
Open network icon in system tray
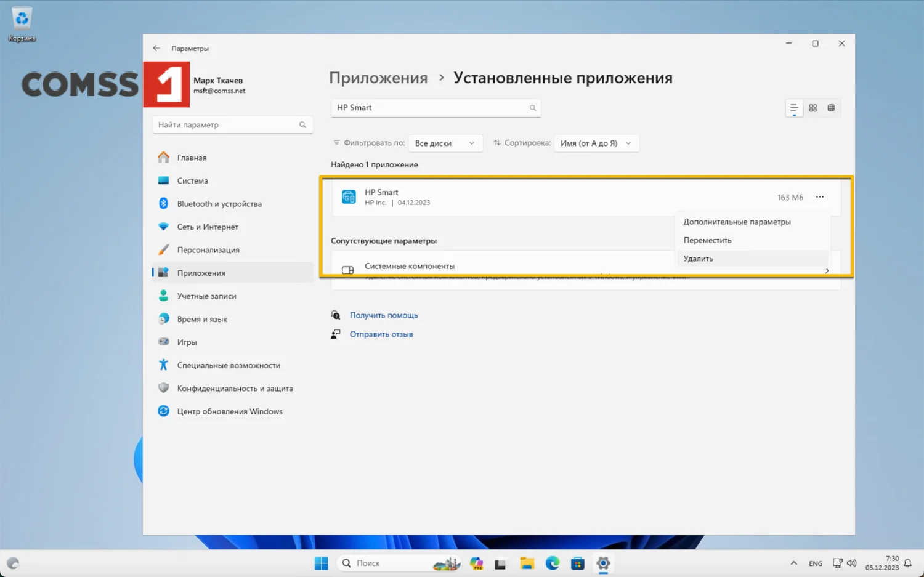click(x=838, y=563)
